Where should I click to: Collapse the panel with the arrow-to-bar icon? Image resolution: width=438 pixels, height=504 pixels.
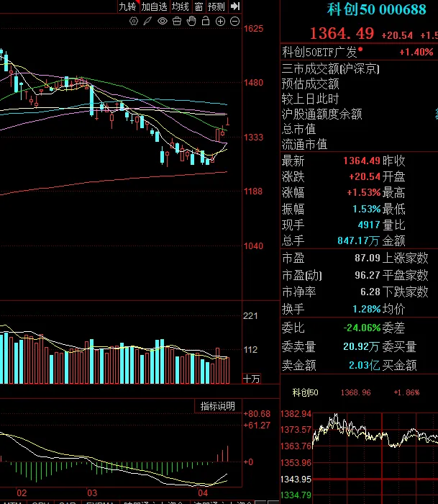click(x=235, y=6)
